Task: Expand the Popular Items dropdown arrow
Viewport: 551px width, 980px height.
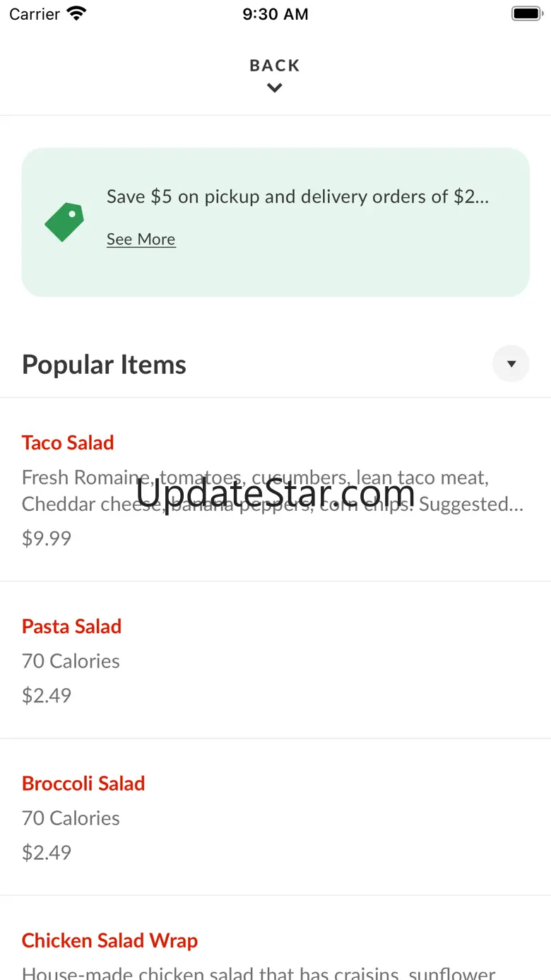Action: (511, 364)
